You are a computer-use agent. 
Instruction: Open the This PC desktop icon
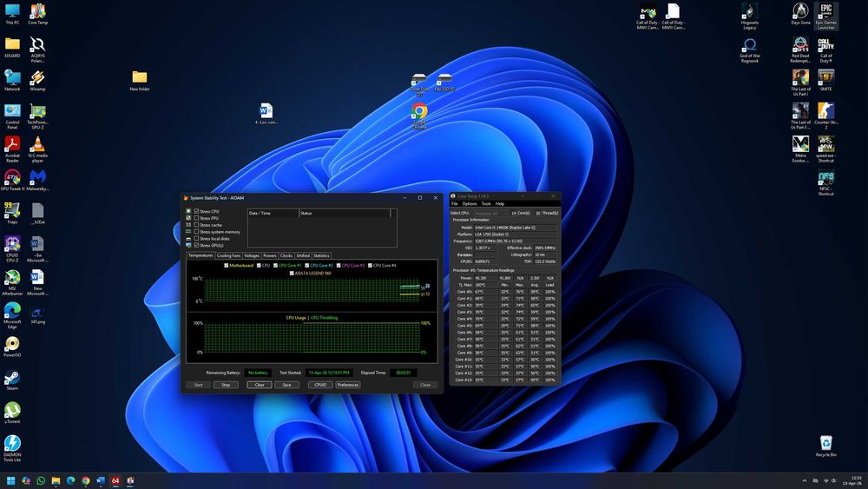12,15
